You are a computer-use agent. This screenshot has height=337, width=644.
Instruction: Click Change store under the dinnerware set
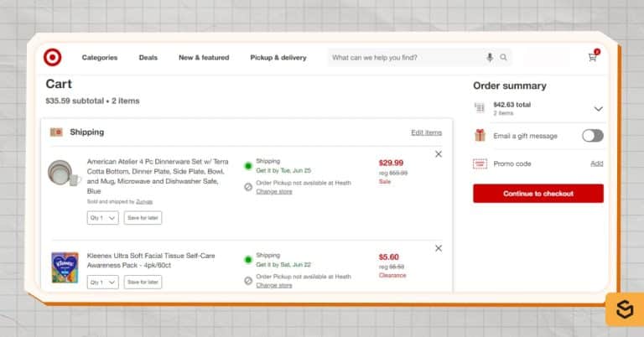pyautogui.click(x=274, y=192)
